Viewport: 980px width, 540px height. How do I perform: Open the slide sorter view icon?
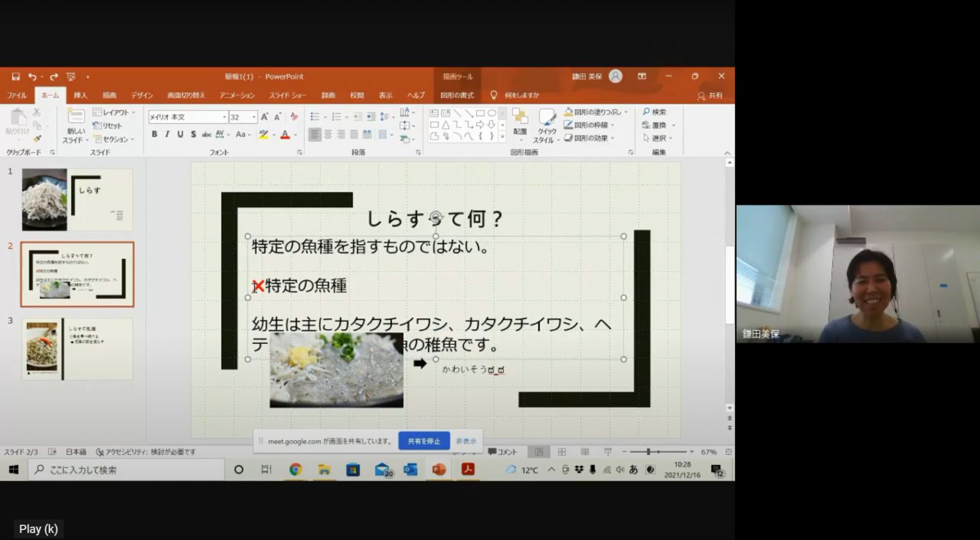coord(562,452)
